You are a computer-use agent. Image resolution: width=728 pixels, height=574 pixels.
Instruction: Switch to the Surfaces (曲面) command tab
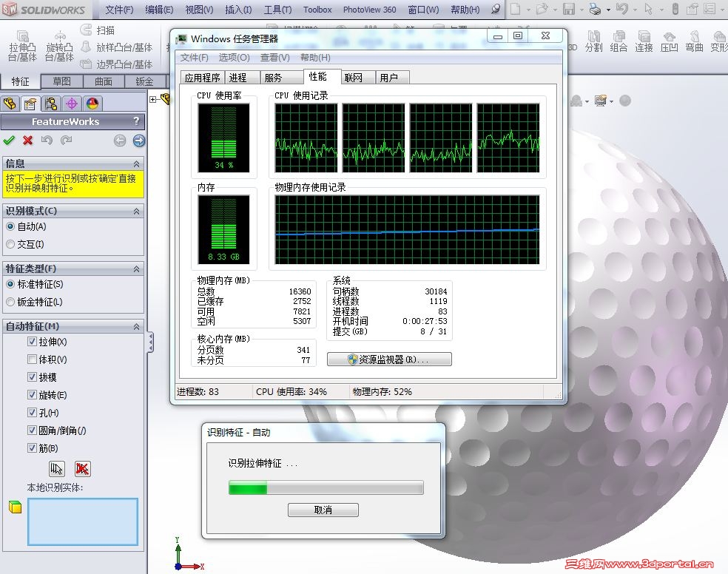pos(104,81)
